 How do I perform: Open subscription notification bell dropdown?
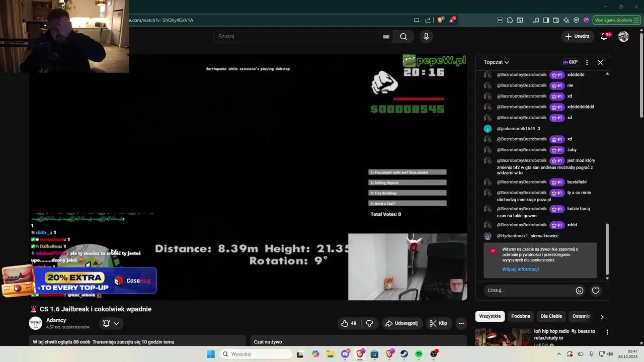click(111, 323)
